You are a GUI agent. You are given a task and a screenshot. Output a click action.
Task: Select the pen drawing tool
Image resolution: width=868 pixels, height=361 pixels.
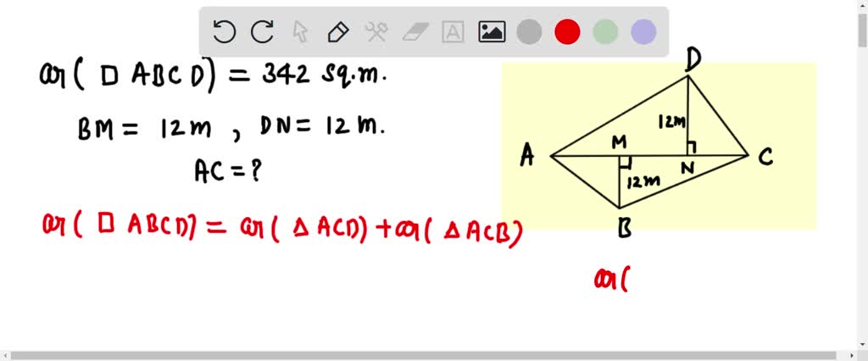point(337,32)
